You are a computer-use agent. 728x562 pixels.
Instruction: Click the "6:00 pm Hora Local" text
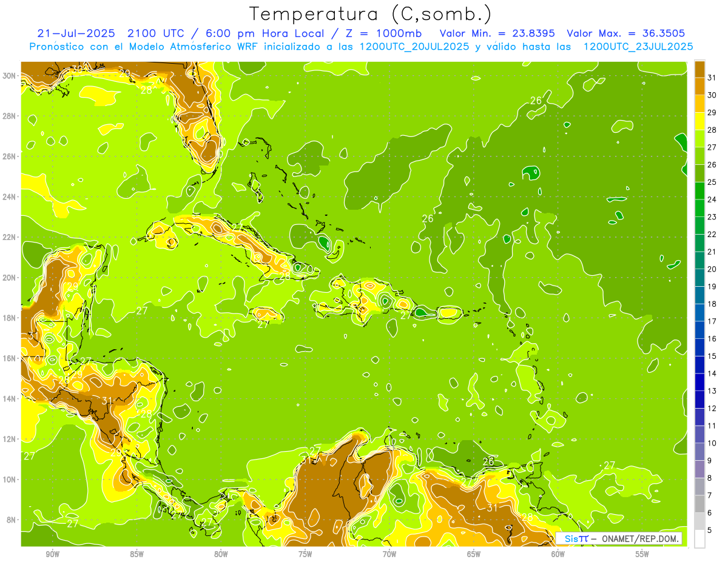(x=266, y=33)
